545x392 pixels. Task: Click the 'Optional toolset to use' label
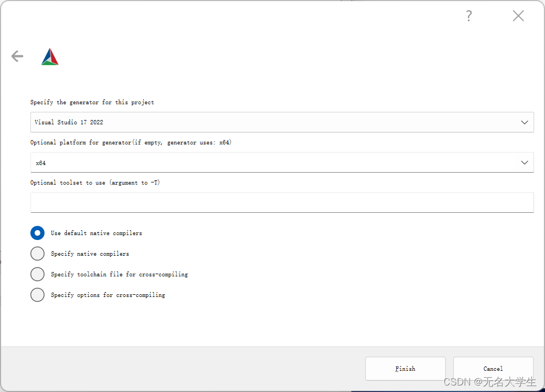[x=95, y=182]
